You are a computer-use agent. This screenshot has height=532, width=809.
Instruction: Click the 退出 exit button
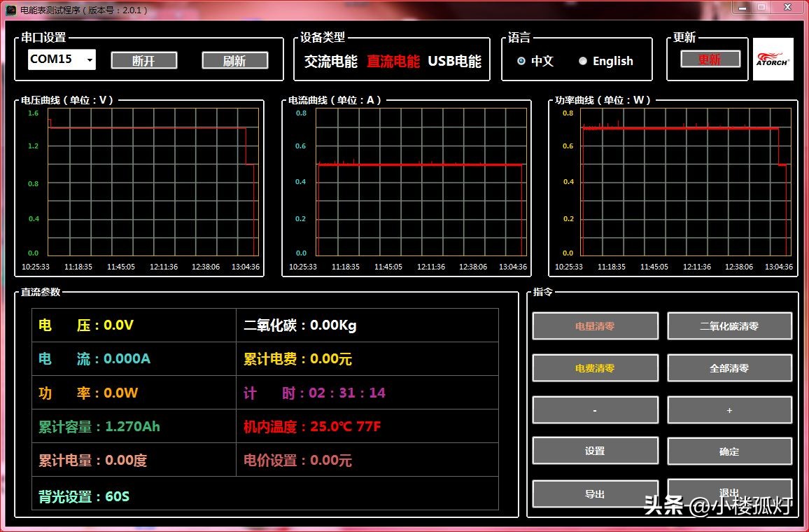coord(729,492)
